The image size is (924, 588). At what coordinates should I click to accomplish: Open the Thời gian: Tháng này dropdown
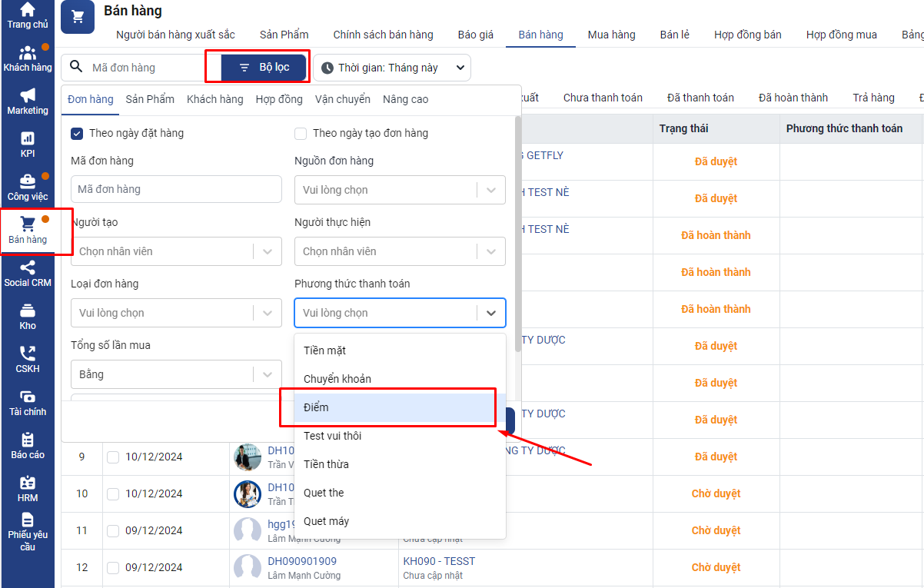click(392, 68)
